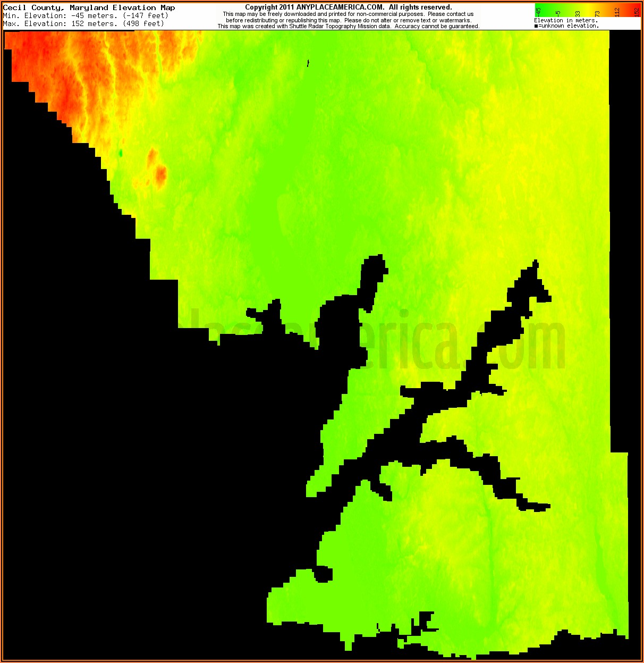Click the black unknown-elevation square symbol in legend

(x=536, y=26)
